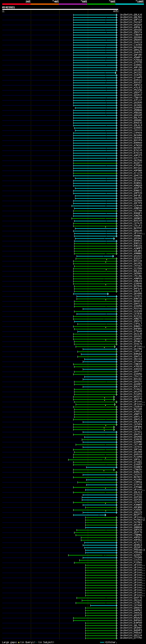Open UniRef100_Q39882 entry
This screenshot has width=146, height=644.
[131, 65]
